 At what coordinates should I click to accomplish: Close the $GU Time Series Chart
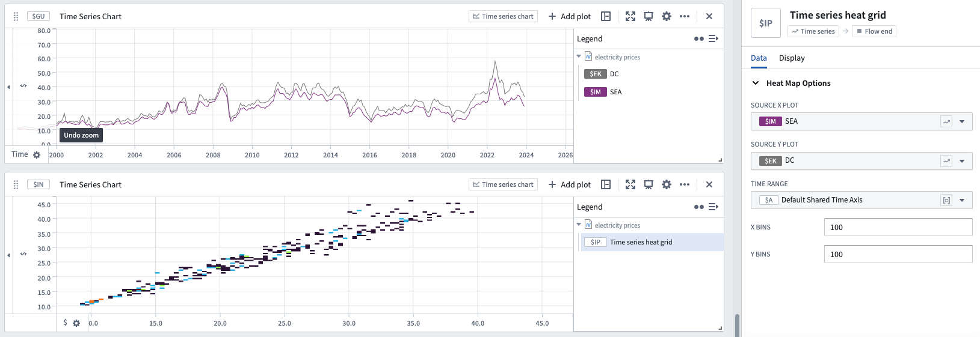pos(709,16)
